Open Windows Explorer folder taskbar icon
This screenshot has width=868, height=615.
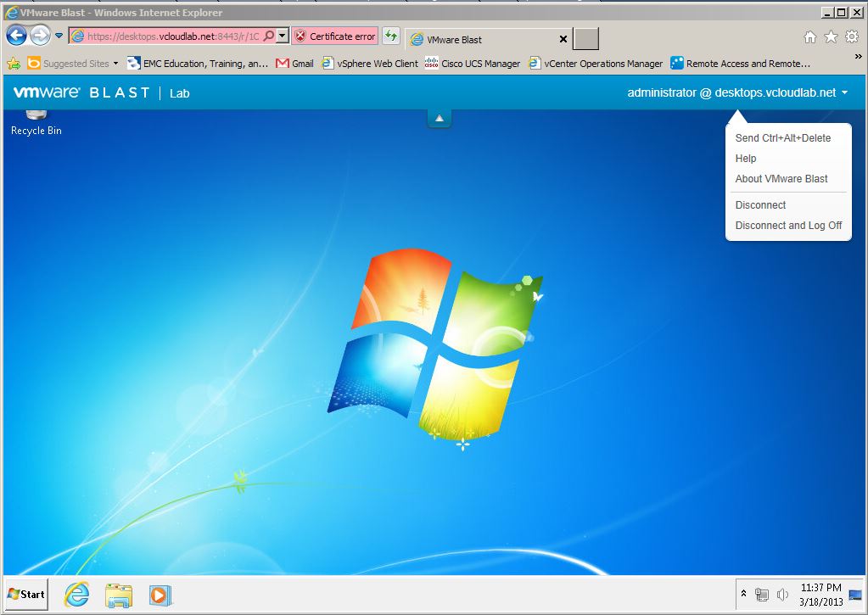coord(119,595)
